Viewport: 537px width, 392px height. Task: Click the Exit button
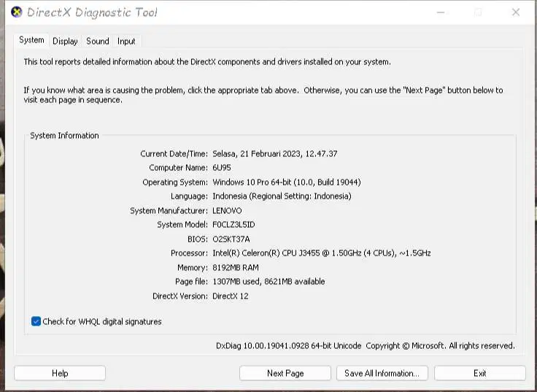pos(480,373)
